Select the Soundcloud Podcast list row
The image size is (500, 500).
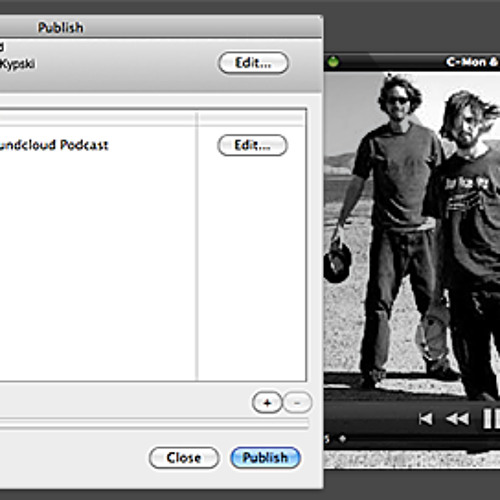98,145
